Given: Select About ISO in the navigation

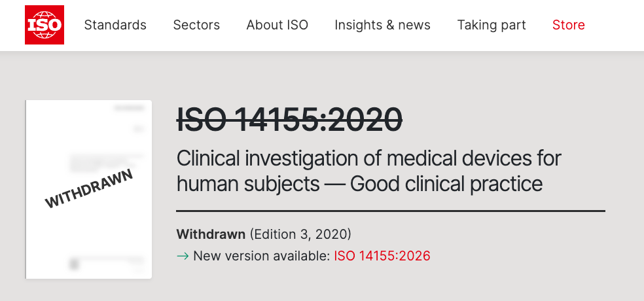Looking at the screenshot, I should click(277, 26).
